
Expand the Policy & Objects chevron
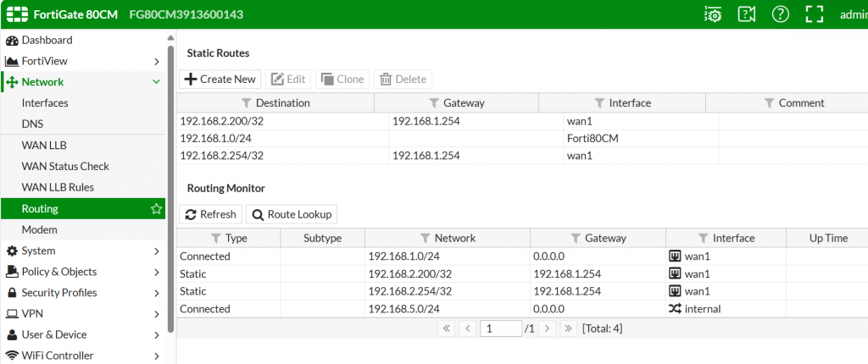tap(157, 273)
